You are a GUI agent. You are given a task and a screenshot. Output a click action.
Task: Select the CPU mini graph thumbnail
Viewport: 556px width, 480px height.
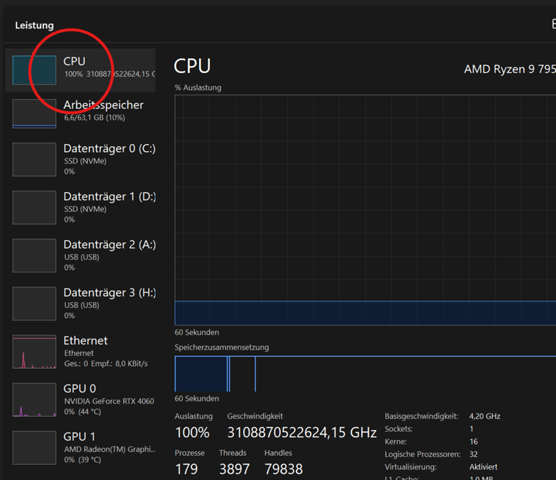pyautogui.click(x=34, y=70)
